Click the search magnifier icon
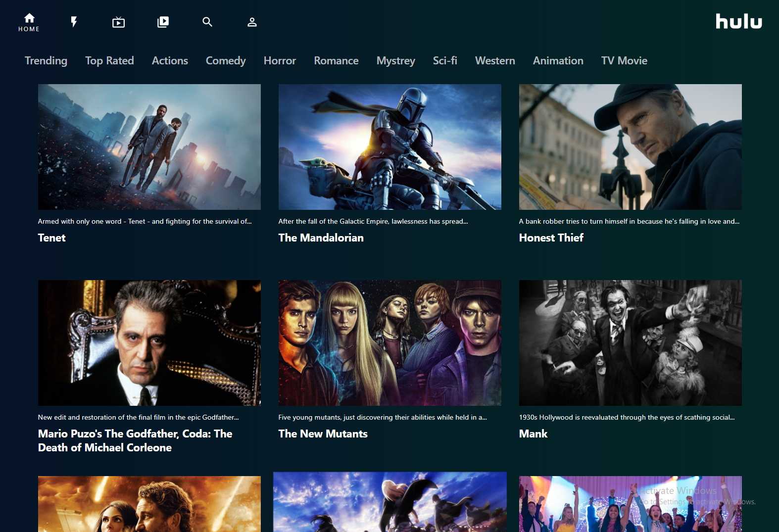Screen dimensions: 779x532 pyautogui.click(x=207, y=22)
